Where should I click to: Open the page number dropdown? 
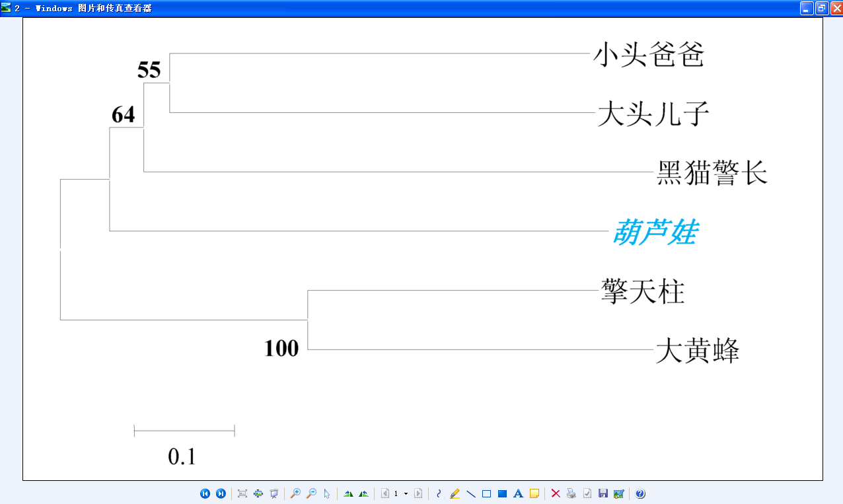coord(406,493)
